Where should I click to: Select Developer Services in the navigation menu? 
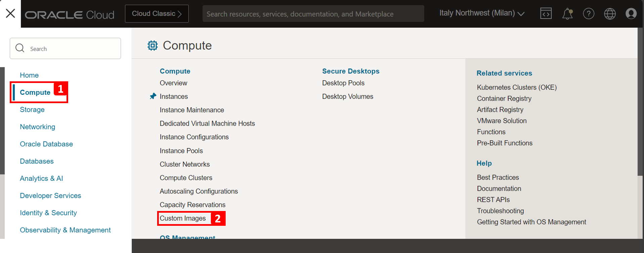50,196
